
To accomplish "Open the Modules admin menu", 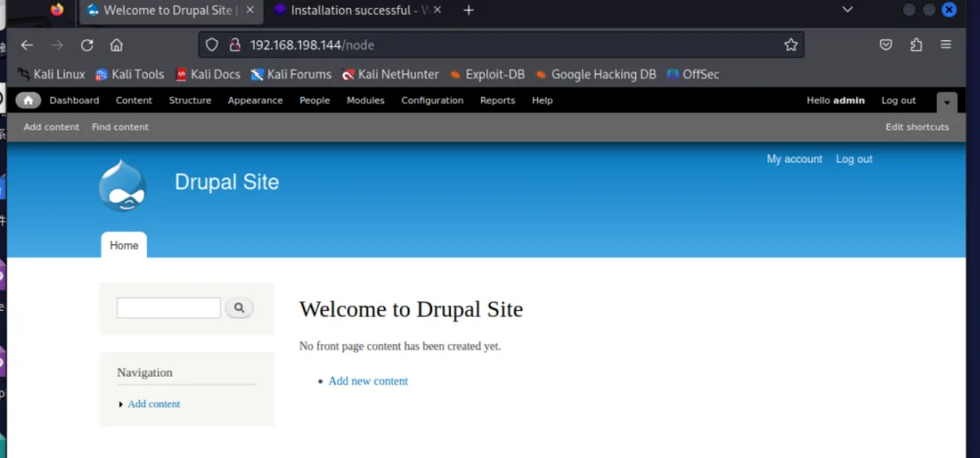I will (x=366, y=100).
